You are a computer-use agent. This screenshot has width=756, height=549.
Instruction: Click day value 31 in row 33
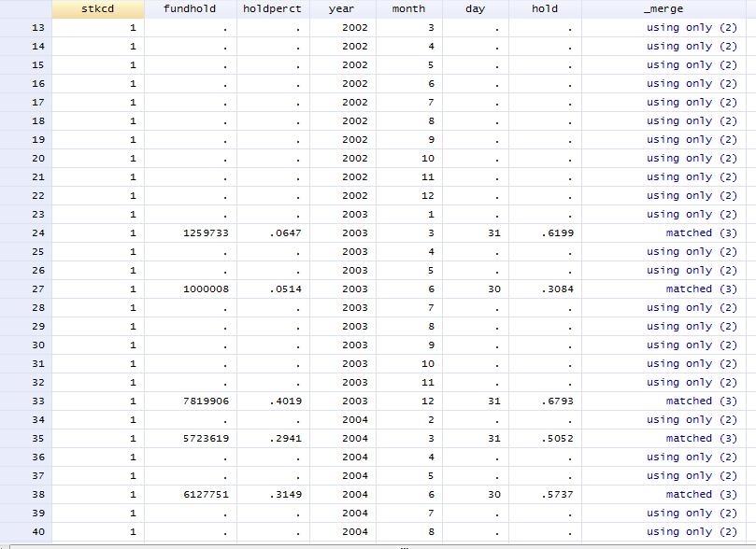point(494,401)
